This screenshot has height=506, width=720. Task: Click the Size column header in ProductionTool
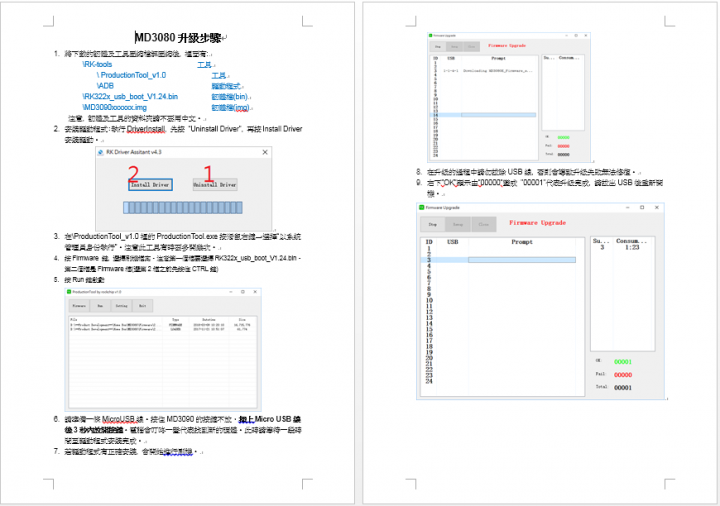(x=242, y=320)
